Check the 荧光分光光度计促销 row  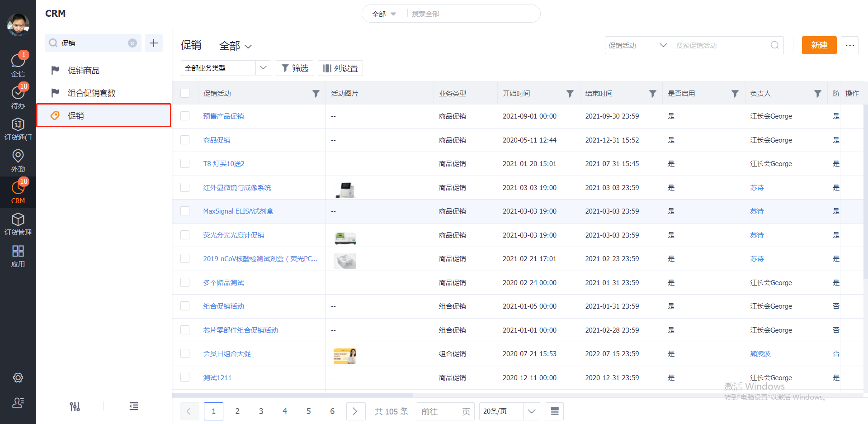pyautogui.click(x=185, y=235)
